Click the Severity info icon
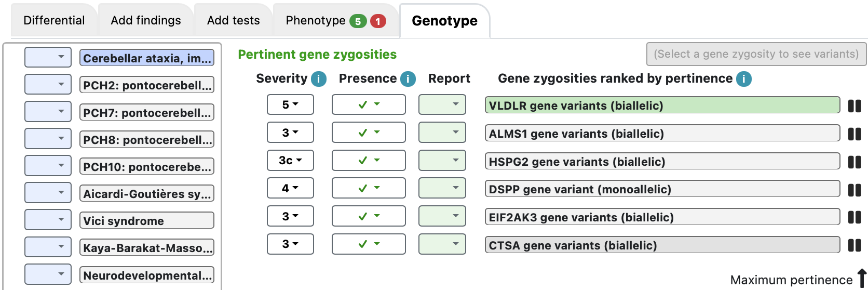The image size is (868, 290). pos(318,79)
